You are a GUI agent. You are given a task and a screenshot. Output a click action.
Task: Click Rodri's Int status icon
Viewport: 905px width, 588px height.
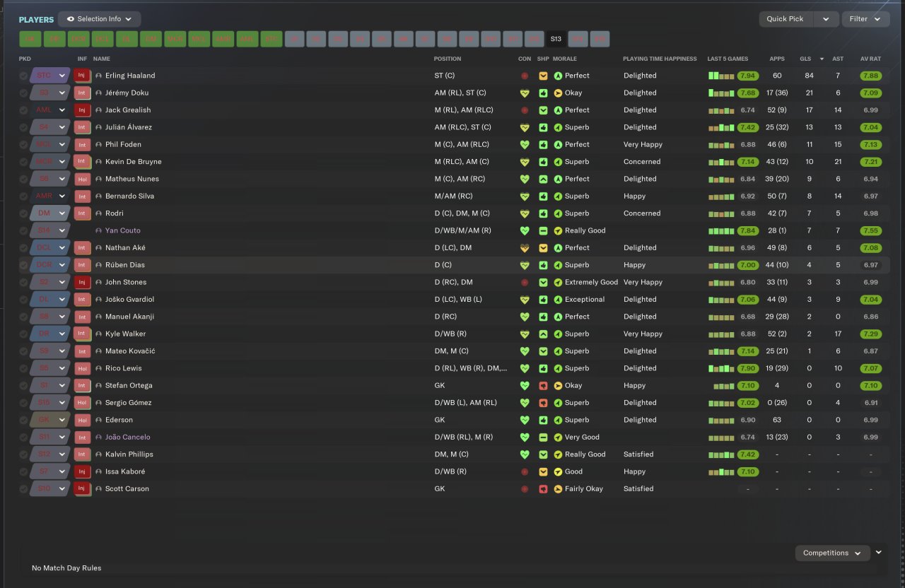(82, 213)
